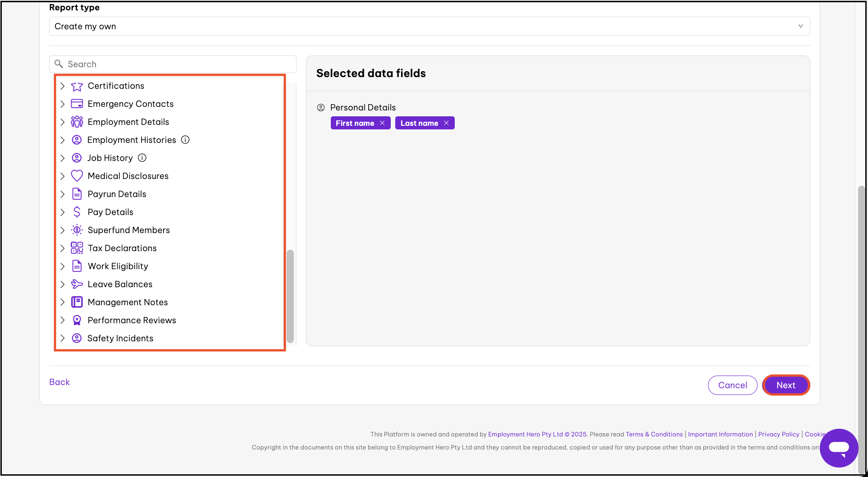Open the Report type dropdown

click(x=429, y=26)
